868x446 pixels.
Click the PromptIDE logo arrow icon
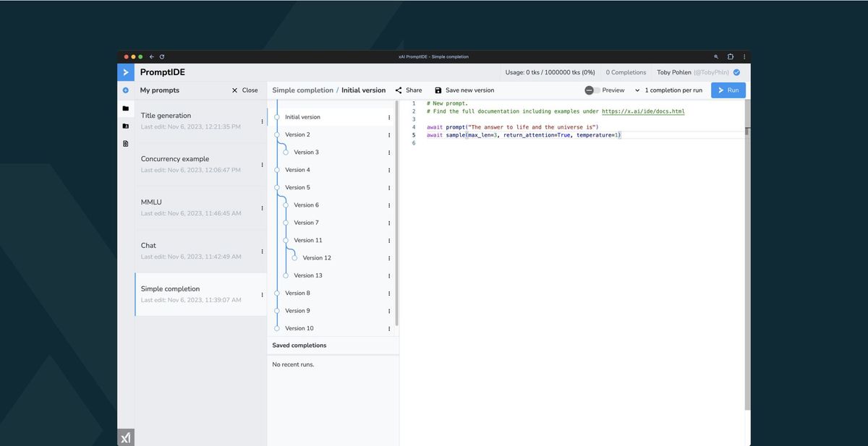click(126, 72)
